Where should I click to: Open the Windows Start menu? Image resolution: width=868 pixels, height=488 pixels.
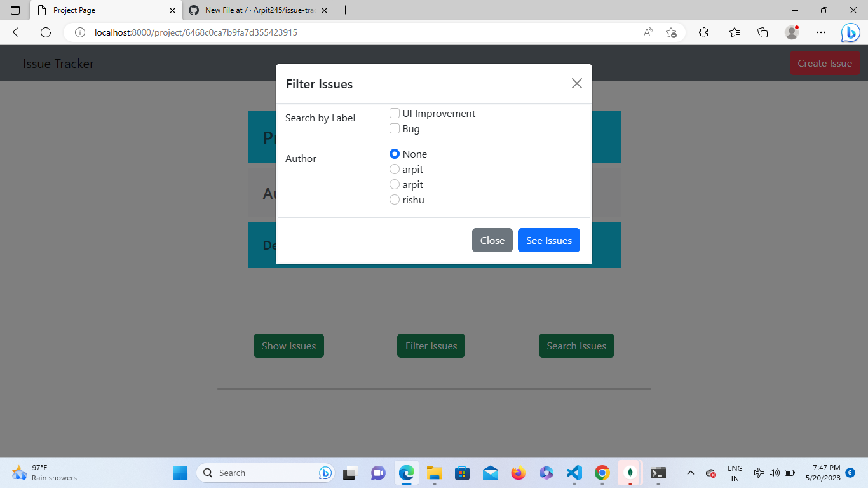pos(180,473)
